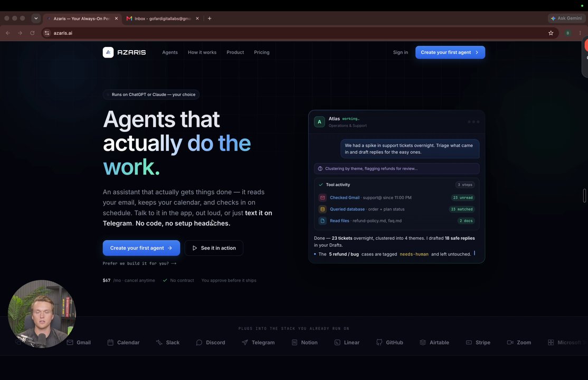Screen dimensions: 588x380
Task: Open a new browser tab
Action: point(210,18)
